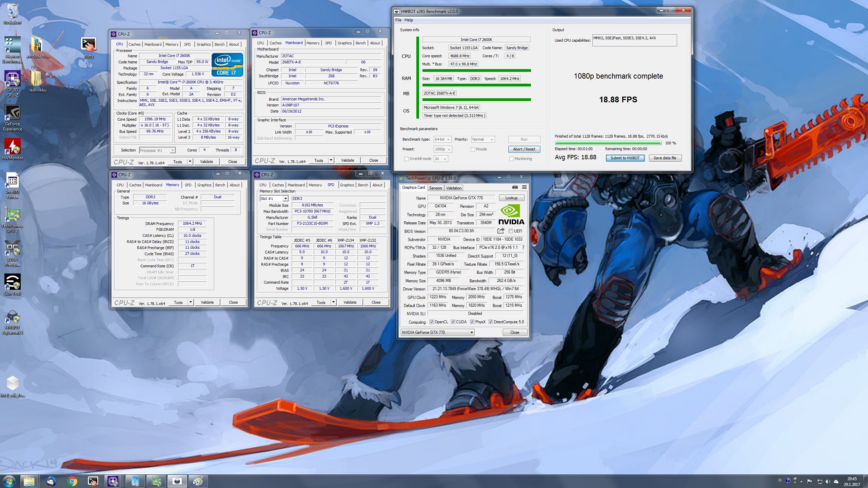Select the avrdude folder on the desktop
This screenshot has height=488, width=868.
38,47
